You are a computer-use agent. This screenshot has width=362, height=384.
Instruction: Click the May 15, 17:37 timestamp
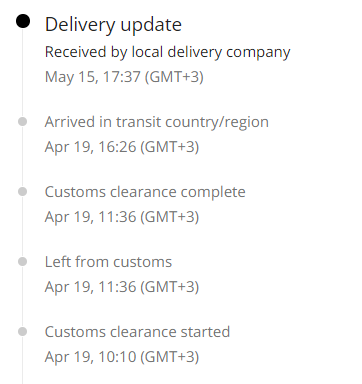click(x=124, y=77)
